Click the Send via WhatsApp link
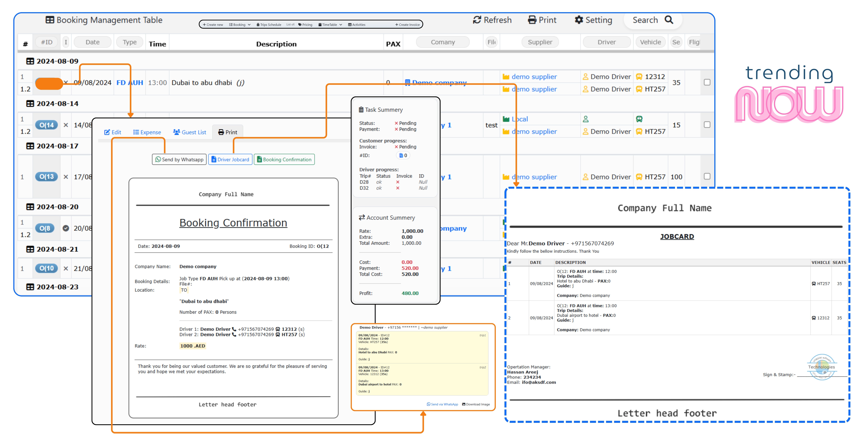This screenshot has width=868, height=434. (442, 404)
